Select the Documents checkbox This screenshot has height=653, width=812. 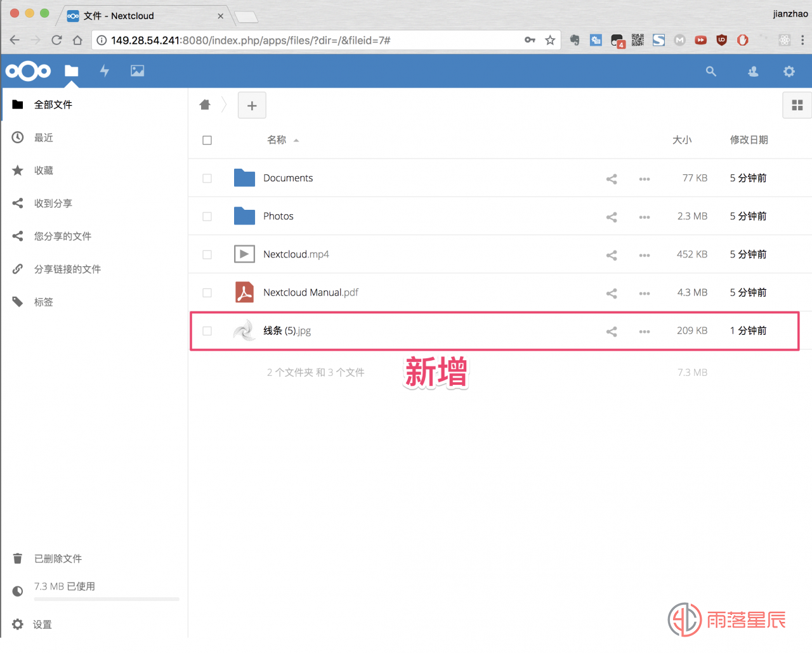[207, 178]
